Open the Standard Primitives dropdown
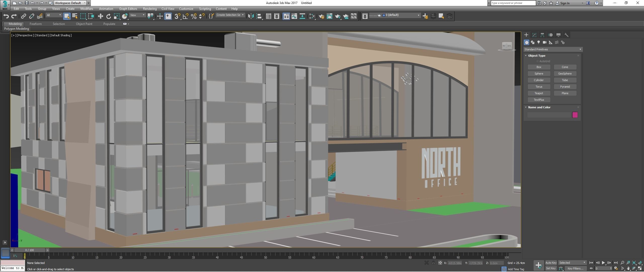This screenshot has width=644, height=272. click(553, 49)
